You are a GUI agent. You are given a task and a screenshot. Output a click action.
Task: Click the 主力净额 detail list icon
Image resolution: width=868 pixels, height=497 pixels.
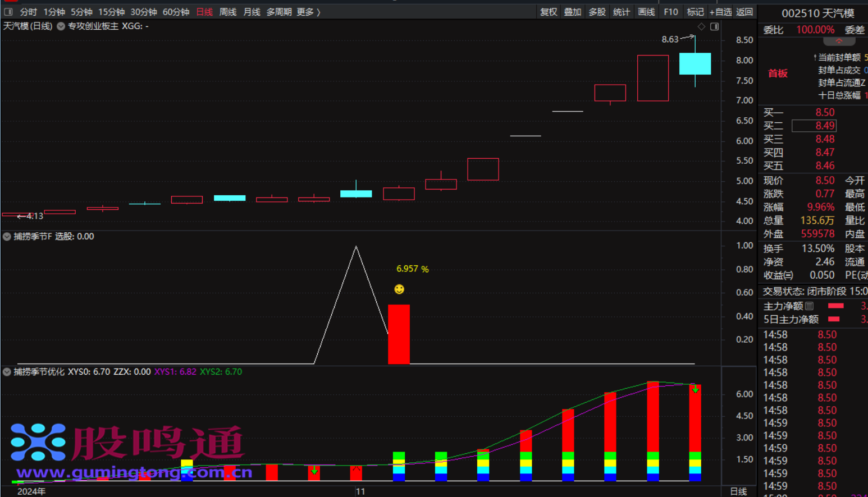[x=809, y=306]
